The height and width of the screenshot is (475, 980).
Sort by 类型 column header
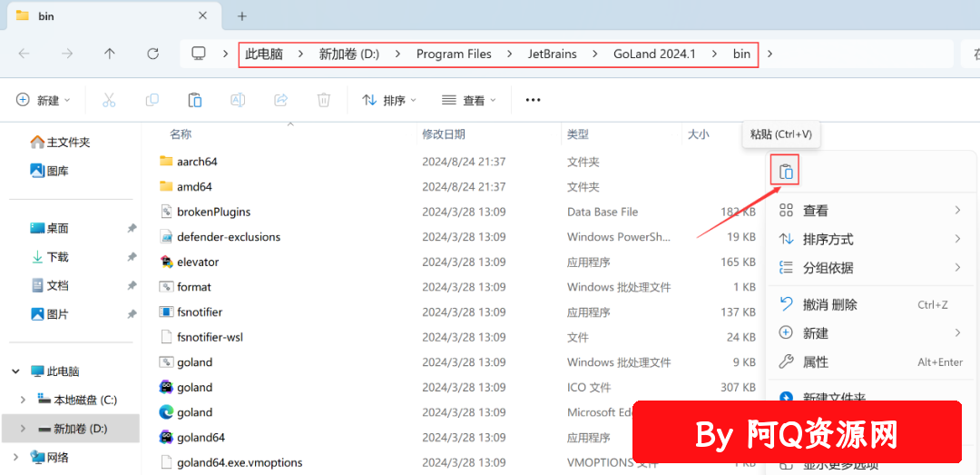[577, 134]
